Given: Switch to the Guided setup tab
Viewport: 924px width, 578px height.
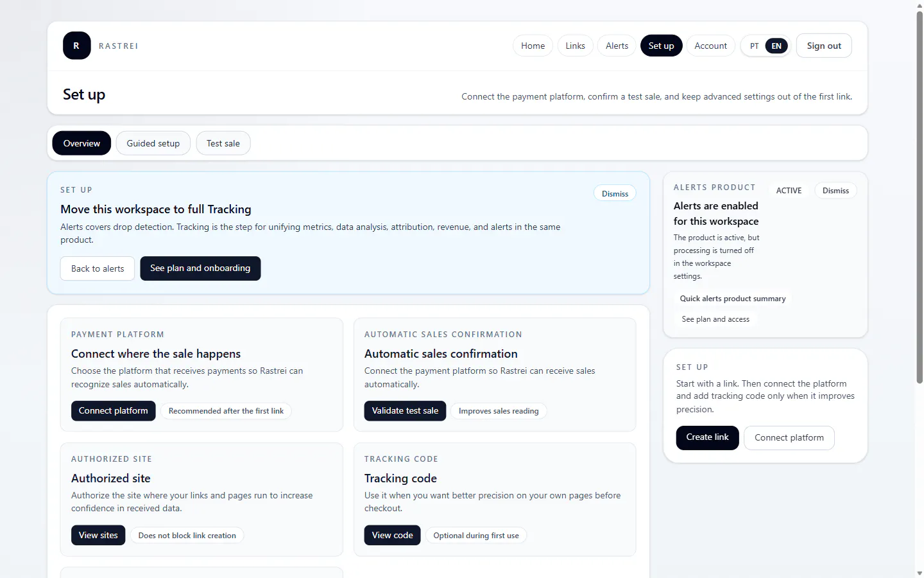Looking at the screenshot, I should (153, 143).
